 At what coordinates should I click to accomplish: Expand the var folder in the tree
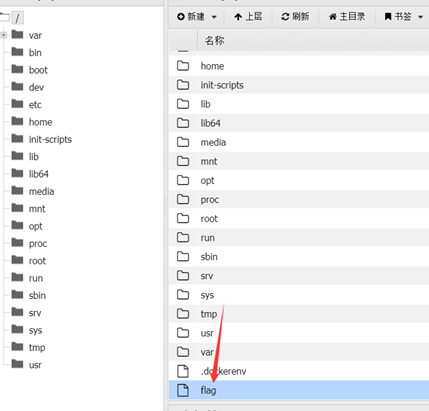click(4, 35)
